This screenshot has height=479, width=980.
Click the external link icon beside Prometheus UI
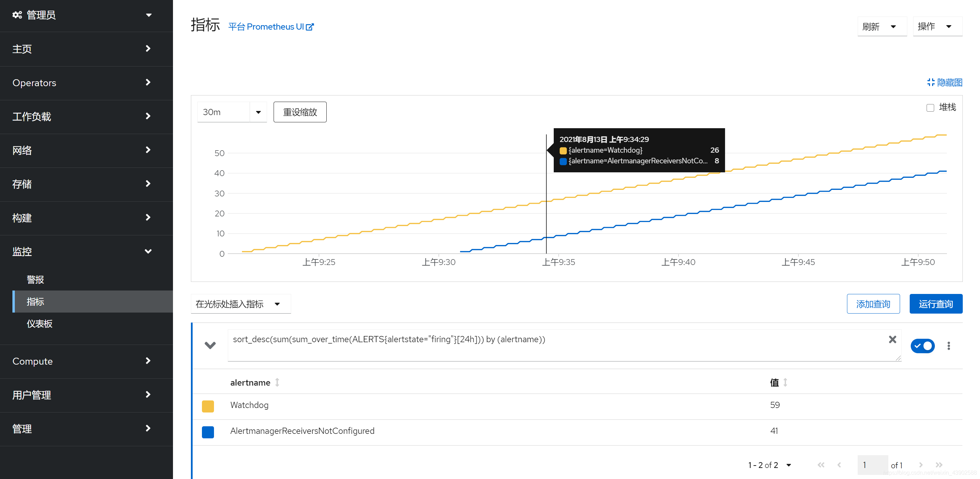tap(310, 27)
